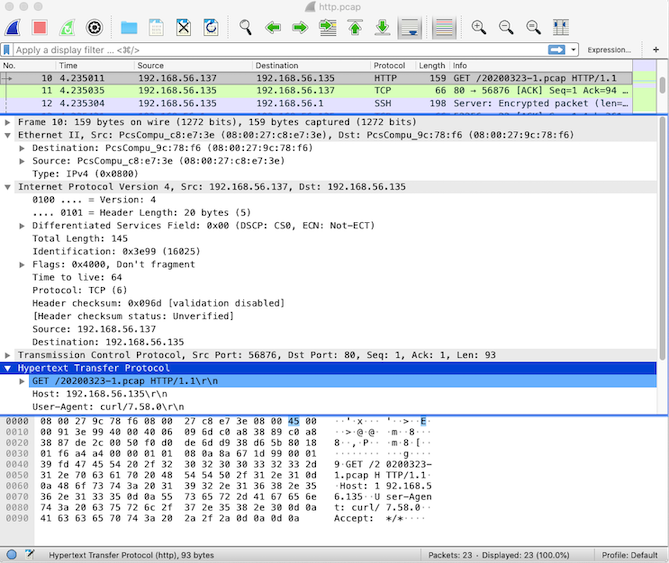669x563 pixels.
Task: Open capture file properties status icon
Action: 29,554
